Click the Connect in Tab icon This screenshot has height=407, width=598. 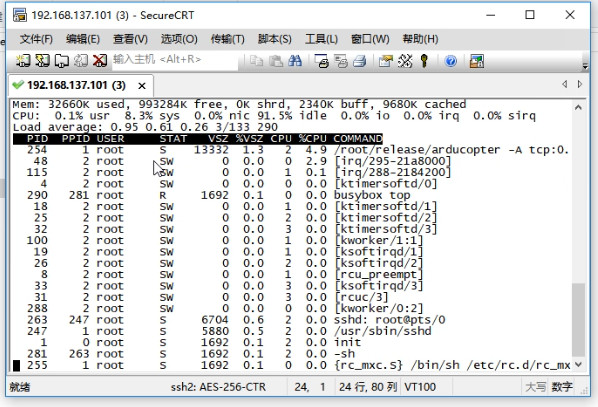[x=61, y=61]
